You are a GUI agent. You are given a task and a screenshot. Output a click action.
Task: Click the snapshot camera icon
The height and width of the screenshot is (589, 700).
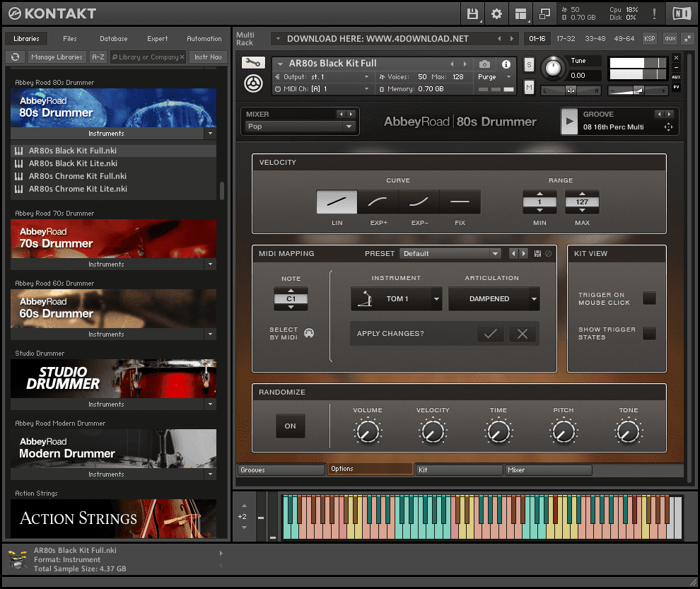point(484,64)
